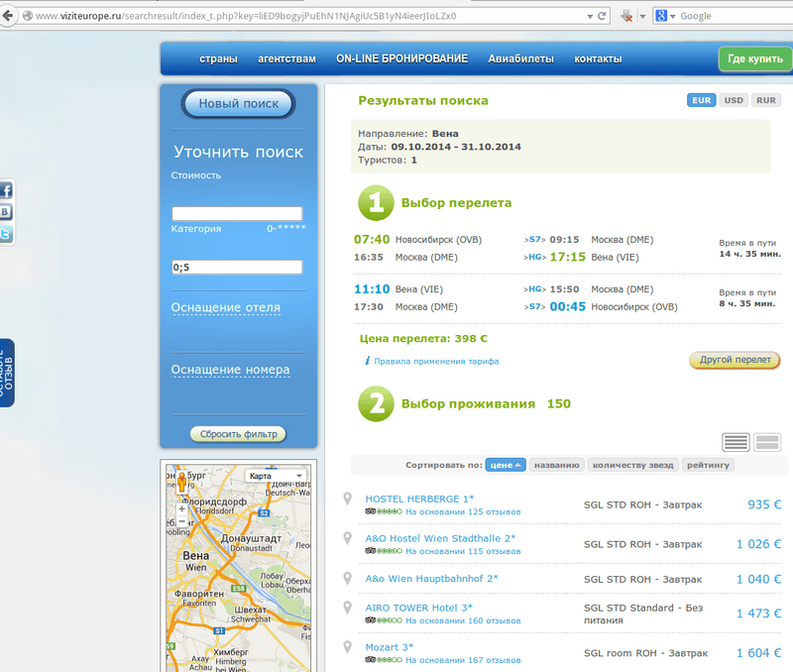This screenshot has width=793, height=672.
Task: Open 'агентствам' menu item
Action: point(286,58)
